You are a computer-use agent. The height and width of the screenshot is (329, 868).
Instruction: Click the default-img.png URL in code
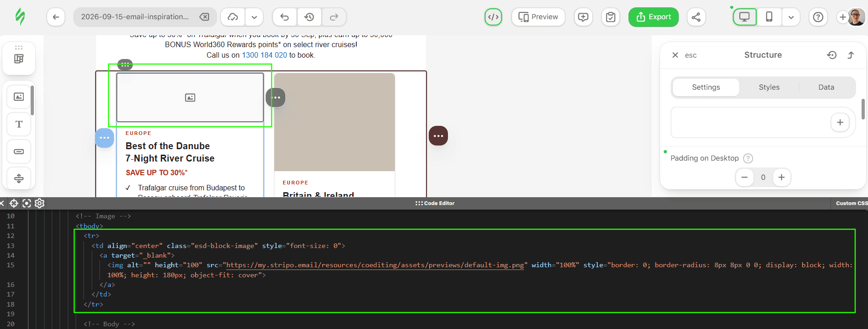[x=375, y=265]
